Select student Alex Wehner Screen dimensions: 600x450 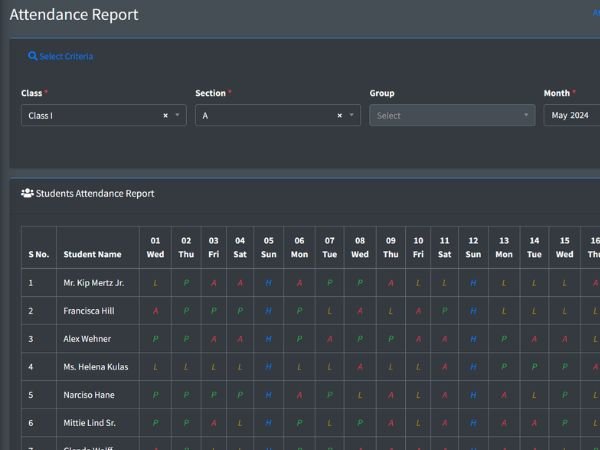(87, 339)
